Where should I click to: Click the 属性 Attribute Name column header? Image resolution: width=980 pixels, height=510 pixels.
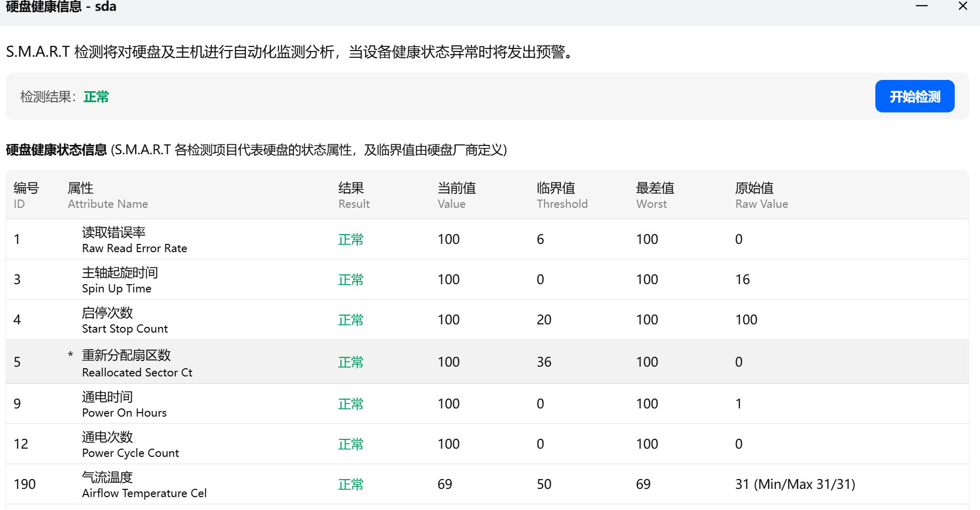point(107,195)
